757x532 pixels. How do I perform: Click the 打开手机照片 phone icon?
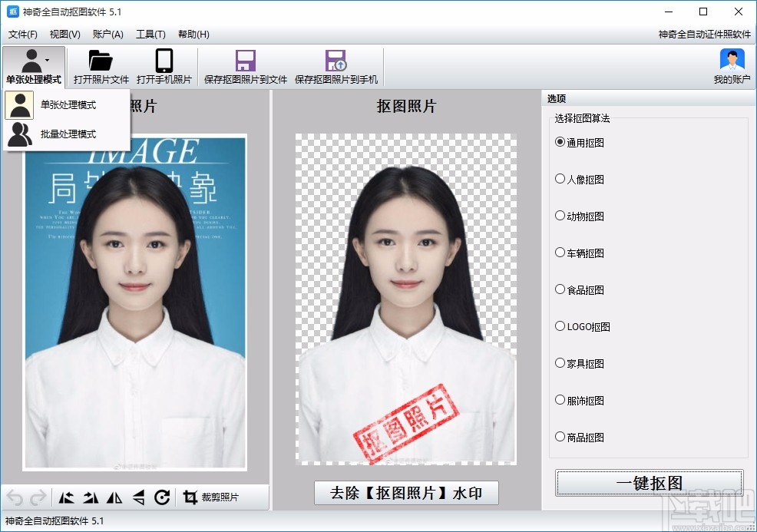pos(164,61)
